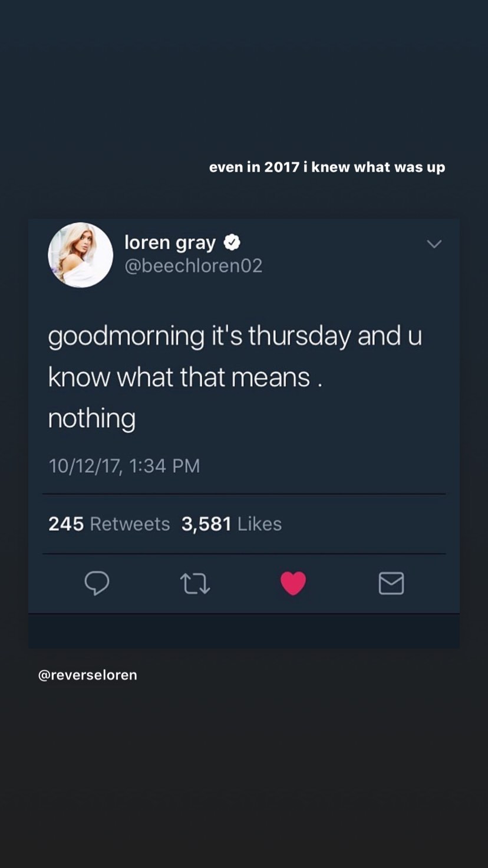The width and height of the screenshot is (488, 868).
Task: Open the @beechloren02 handle
Action: (193, 266)
